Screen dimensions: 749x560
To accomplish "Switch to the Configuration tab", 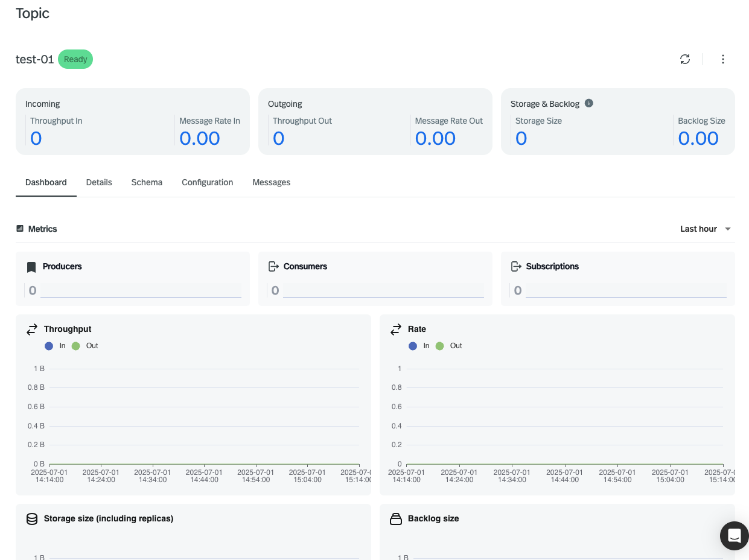I will point(207,182).
